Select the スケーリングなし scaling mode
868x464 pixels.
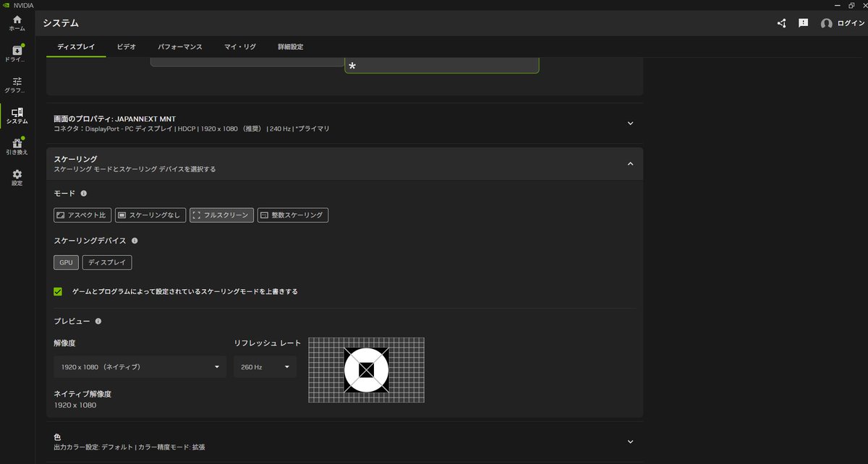pos(150,215)
